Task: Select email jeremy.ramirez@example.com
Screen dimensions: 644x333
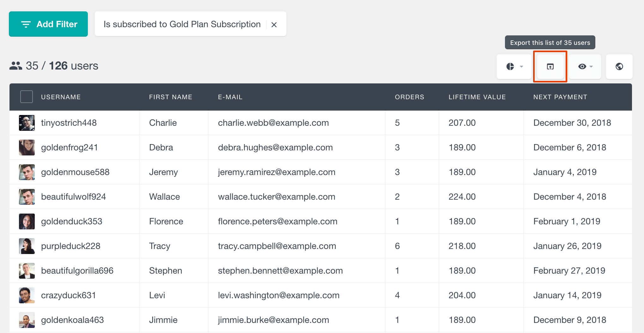Action: coord(277,172)
